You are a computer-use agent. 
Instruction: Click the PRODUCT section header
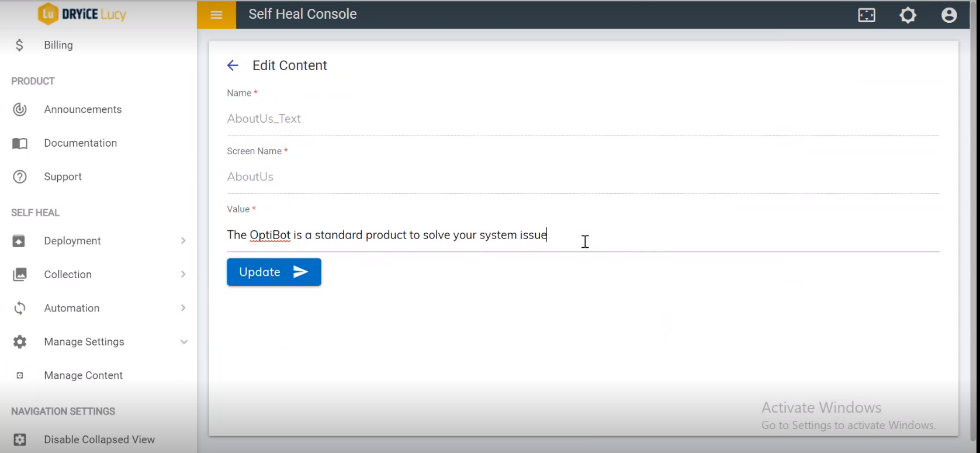click(x=33, y=81)
